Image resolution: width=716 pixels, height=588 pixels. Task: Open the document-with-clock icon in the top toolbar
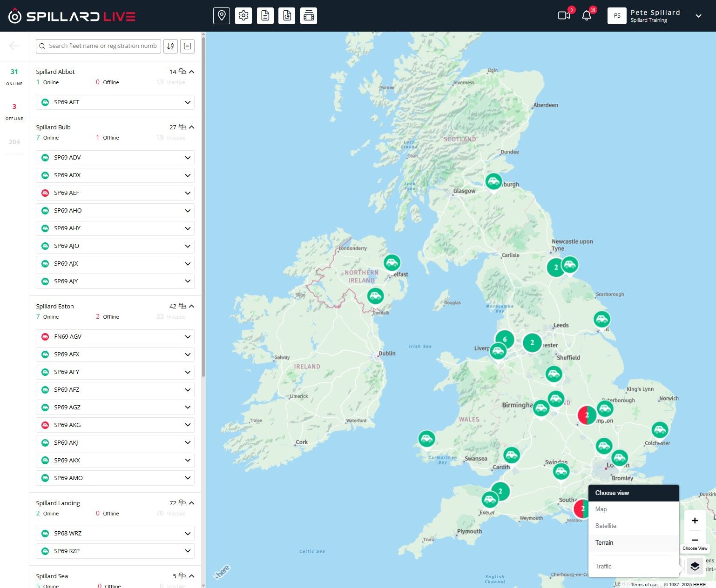point(287,16)
